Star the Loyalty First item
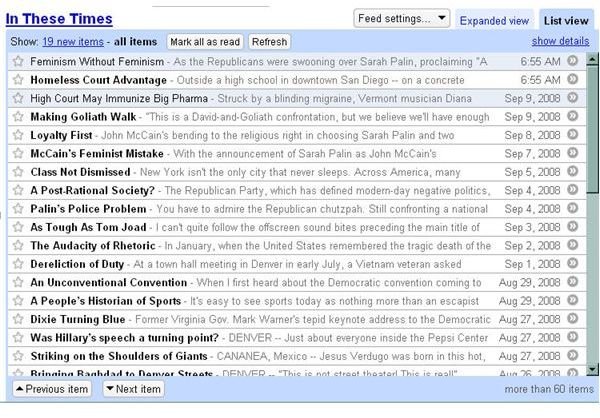Screen dimensions: 600x418 click(18, 135)
